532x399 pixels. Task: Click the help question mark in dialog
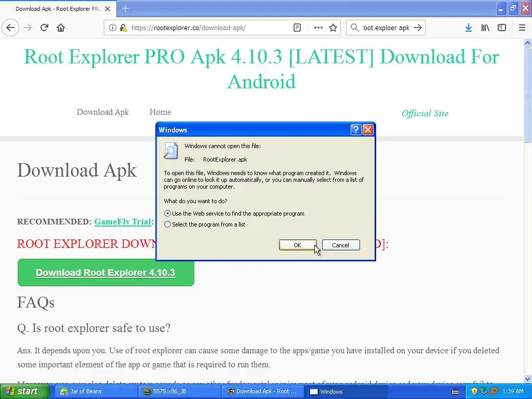click(355, 129)
